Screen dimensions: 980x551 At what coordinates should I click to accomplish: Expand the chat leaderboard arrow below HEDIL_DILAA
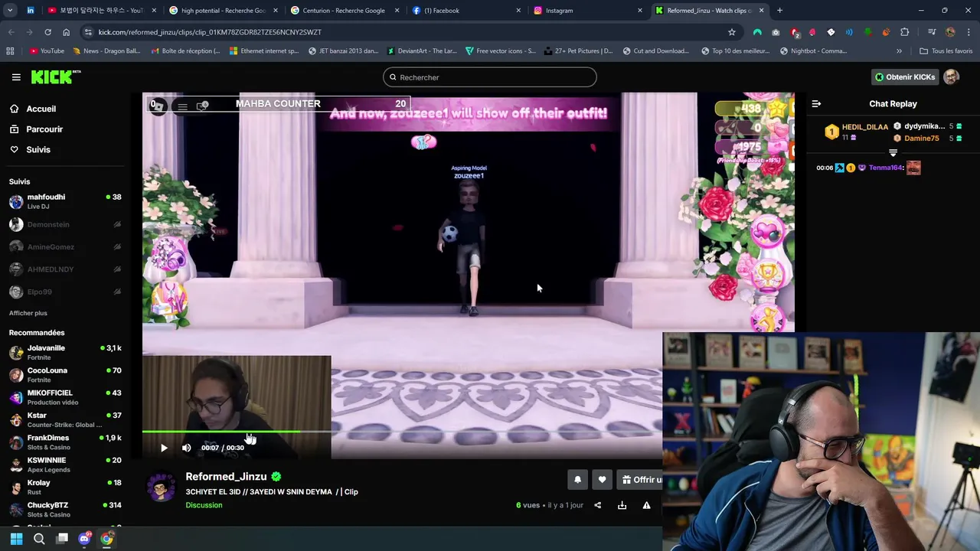click(x=893, y=152)
